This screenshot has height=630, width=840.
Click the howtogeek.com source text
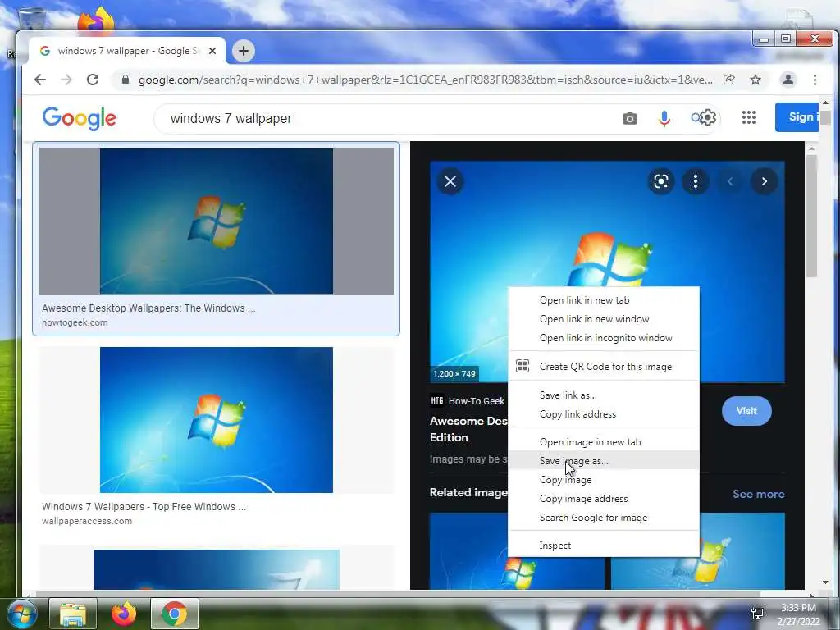75,322
